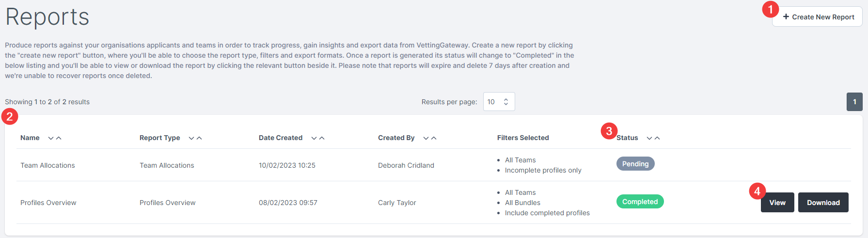This screenshot has height=238, width=868.
Task: Sort Name column descending arrow
Action: (x=51, y=138)
